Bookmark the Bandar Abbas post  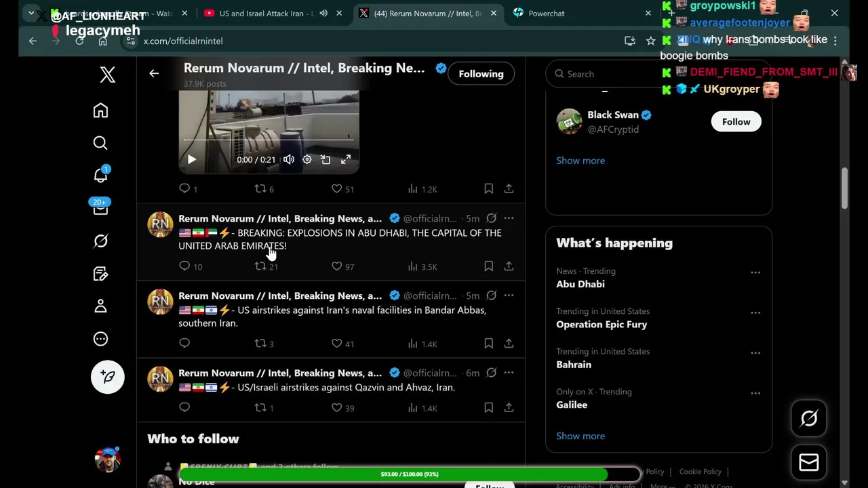pos(488,344)
